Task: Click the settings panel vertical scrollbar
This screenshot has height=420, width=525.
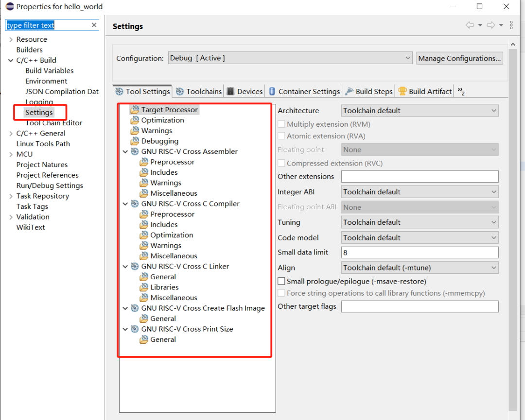Action: (513, 229)
